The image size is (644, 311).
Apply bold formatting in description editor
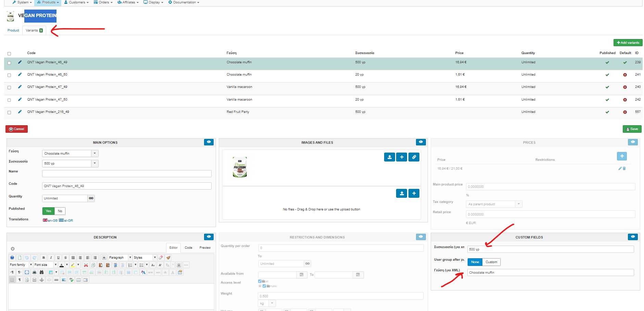point(43,258)
